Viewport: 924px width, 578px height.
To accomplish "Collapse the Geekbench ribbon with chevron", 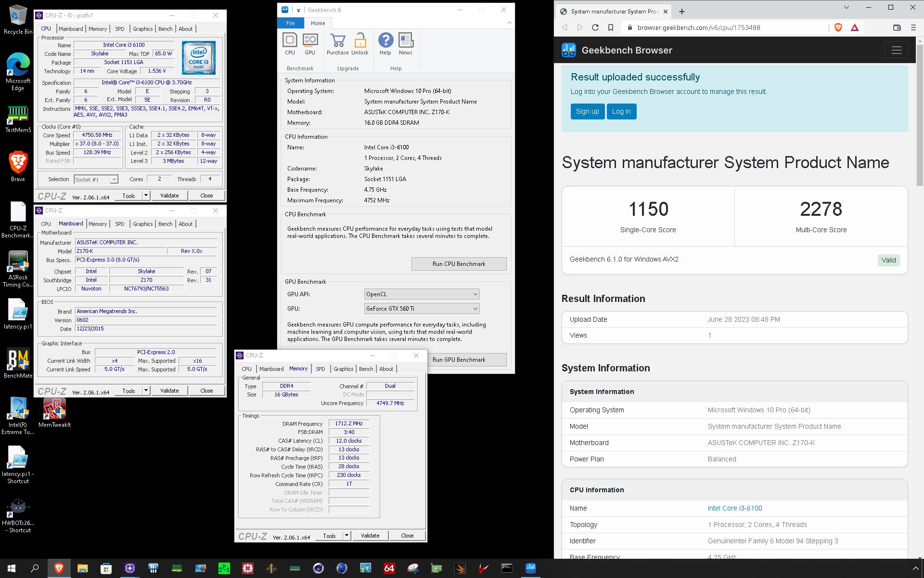I will (509, 23).
